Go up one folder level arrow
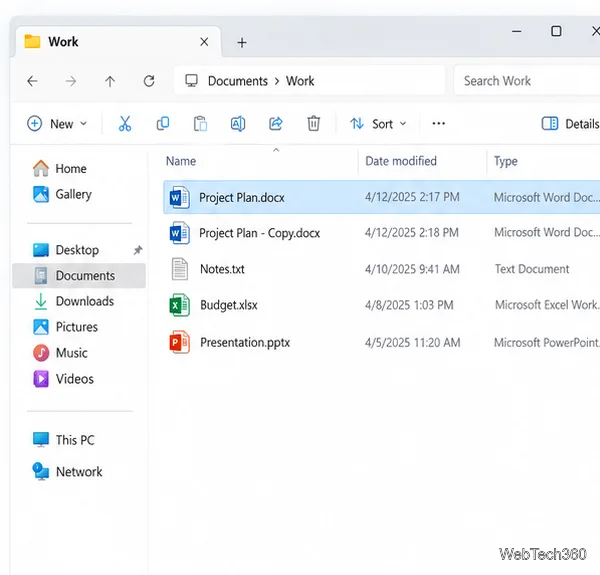The image size is (600, 575). click(110, 81)
